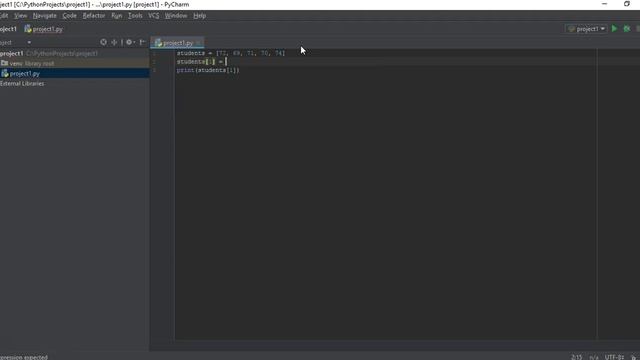640x360 pixels.
Task: Open the Tools menu
Action: (x=135, y=16)
